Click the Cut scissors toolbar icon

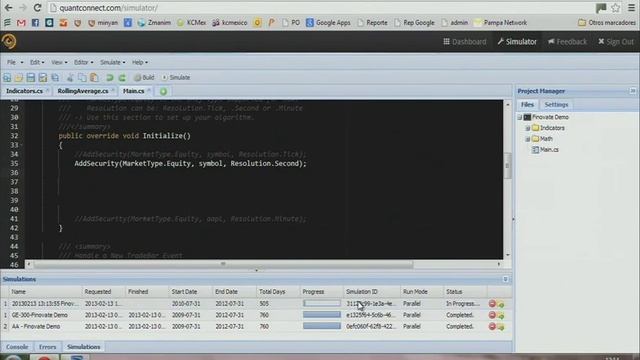point(70,77)
